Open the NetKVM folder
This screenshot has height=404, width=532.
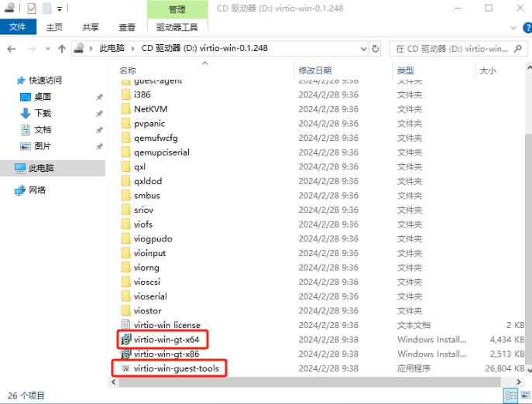tap(150, 109)
